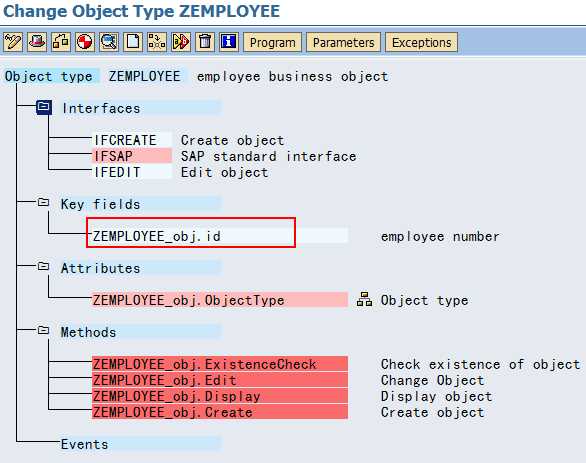Select the IFEDIT interface row
This screenshot has width=586, height=463.
pyautogui.click(x=132, y=172)
